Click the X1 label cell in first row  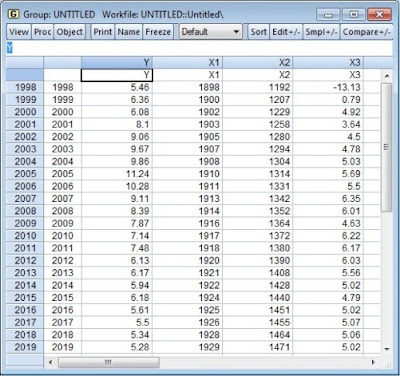pos(188,75)
